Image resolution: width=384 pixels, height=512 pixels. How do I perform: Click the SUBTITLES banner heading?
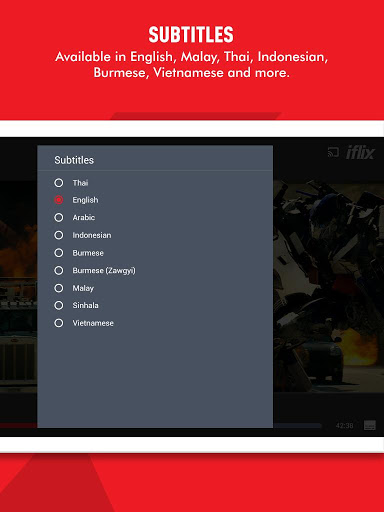(191, 35)
